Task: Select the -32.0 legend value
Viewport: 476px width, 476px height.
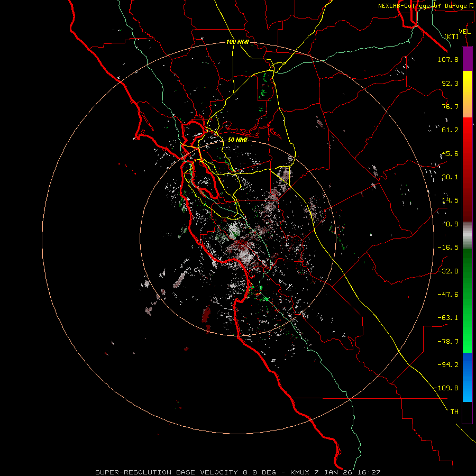Action: point(448,271)
